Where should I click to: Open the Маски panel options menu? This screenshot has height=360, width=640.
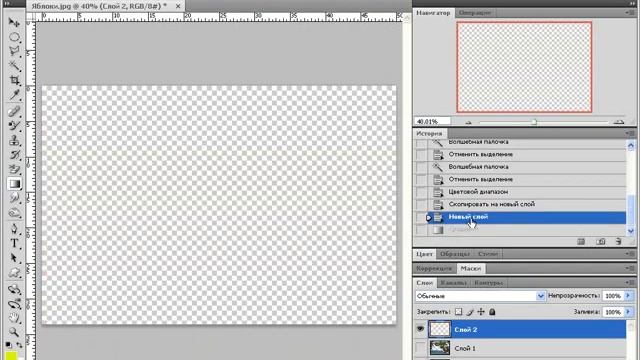[x=630, y=268]
